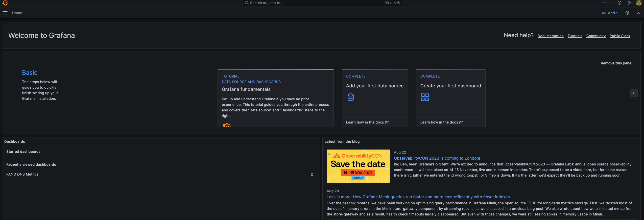
Task: Open the Documentation help link
Action: click(551, 36)
